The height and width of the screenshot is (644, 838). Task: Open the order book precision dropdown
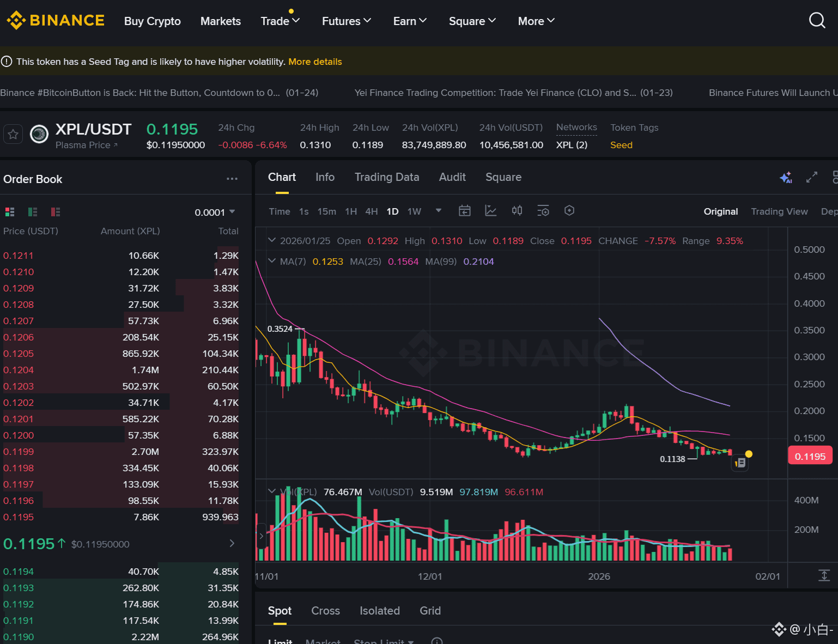215,212
